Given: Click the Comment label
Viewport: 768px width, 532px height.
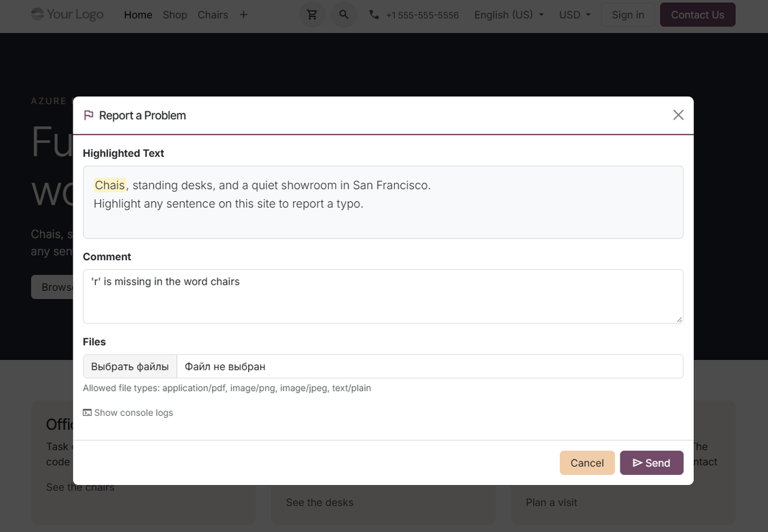Looking at the screenshot, I should point(107,257).
